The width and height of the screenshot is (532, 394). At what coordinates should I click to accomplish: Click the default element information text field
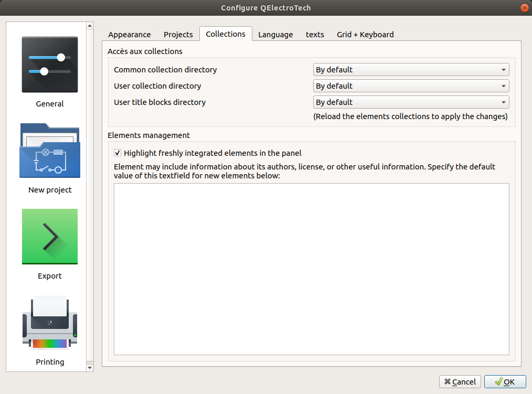coord(312,269)
